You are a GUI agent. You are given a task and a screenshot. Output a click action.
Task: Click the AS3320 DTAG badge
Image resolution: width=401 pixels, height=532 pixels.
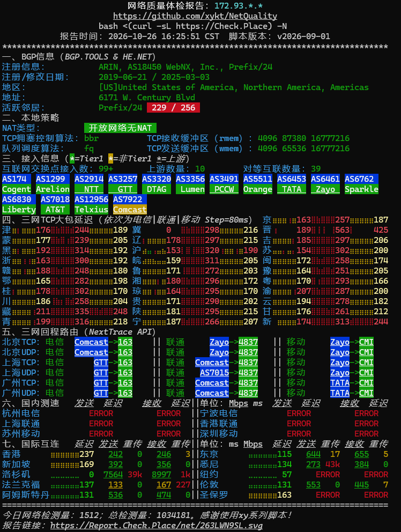(x=157, y=184)
